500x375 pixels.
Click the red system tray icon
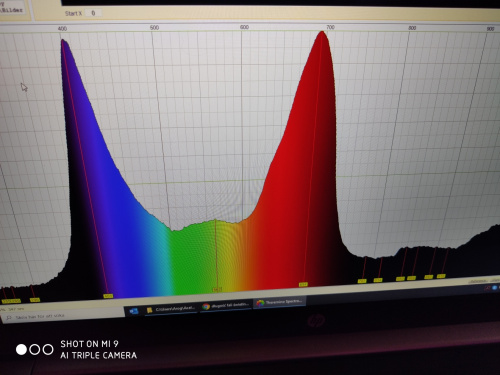pyautogui.click(x=488, y=288)
